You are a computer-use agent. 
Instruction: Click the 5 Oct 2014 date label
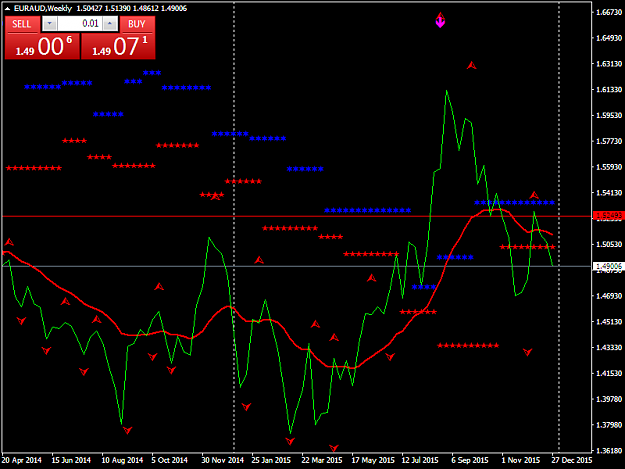[169, 460]
